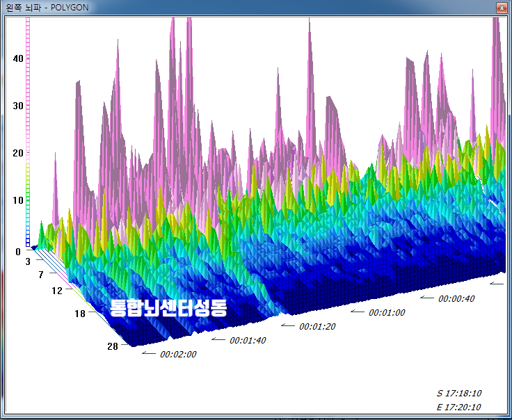
Task: Click the 10 amplitude axis label
Action: 18,200
